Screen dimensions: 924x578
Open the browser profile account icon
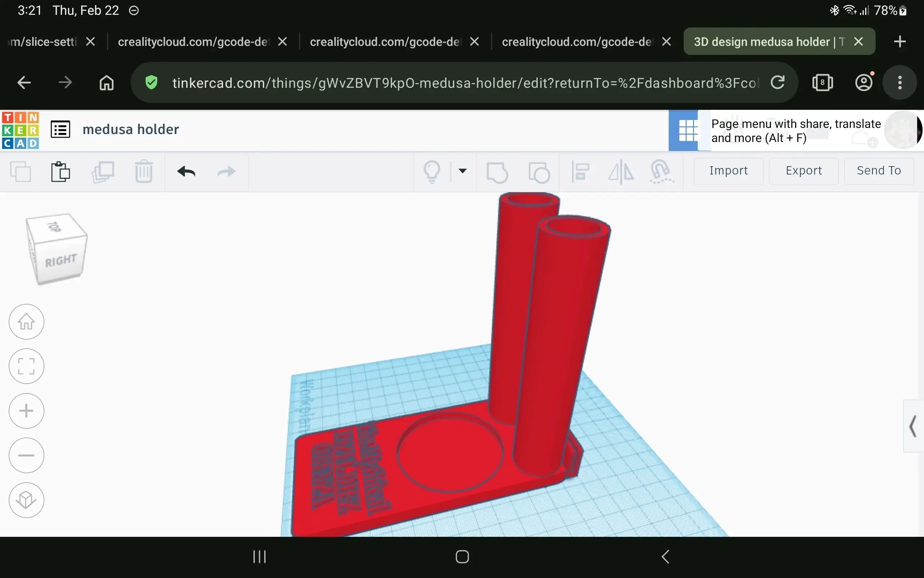[864, 83]
